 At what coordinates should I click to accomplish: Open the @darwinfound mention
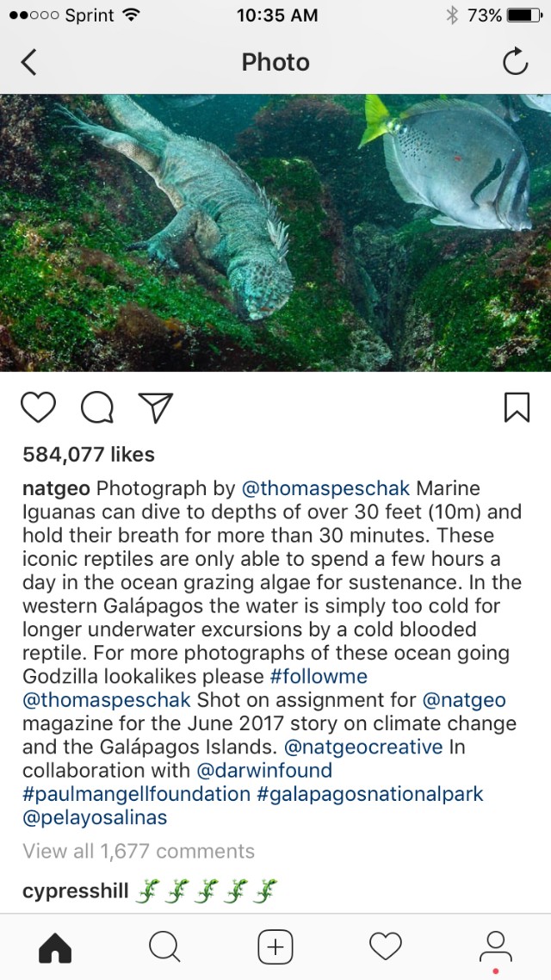coord(263,770)
